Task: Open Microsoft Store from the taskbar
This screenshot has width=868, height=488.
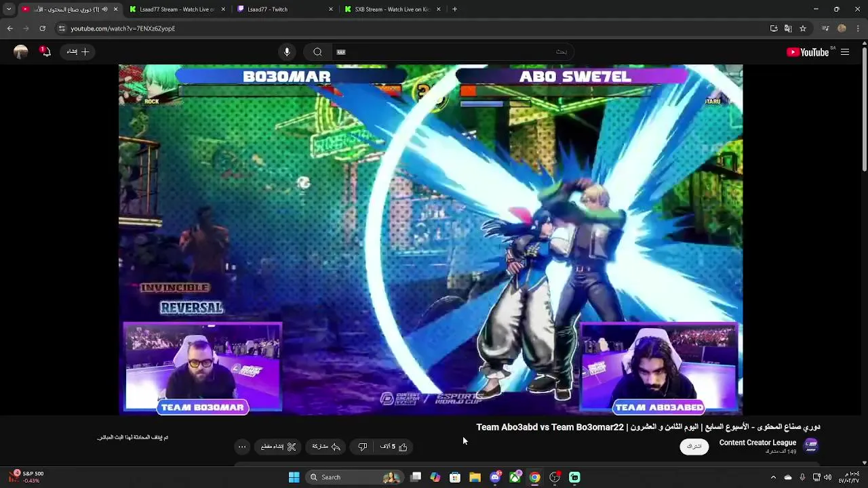Action: tap(455, 477)
